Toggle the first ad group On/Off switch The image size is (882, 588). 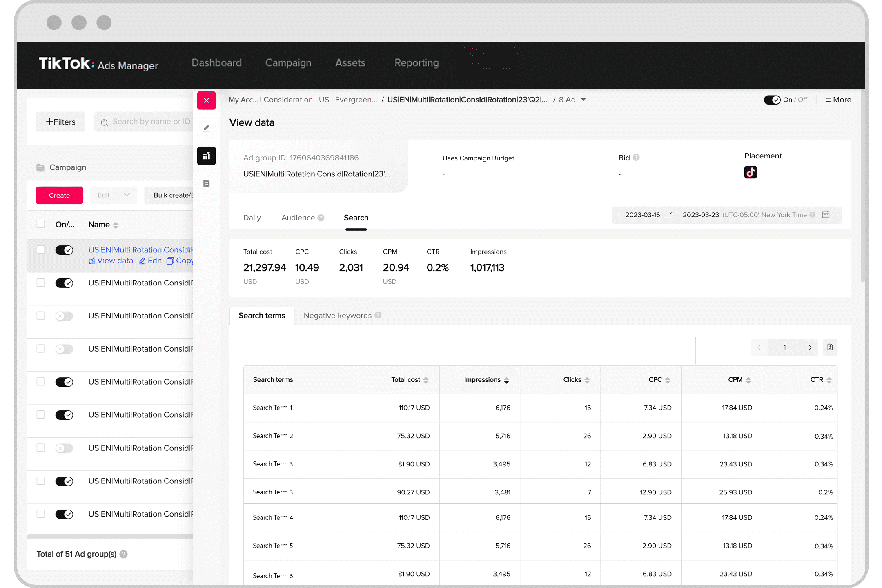pyautogui.click(x=65, y=249)
